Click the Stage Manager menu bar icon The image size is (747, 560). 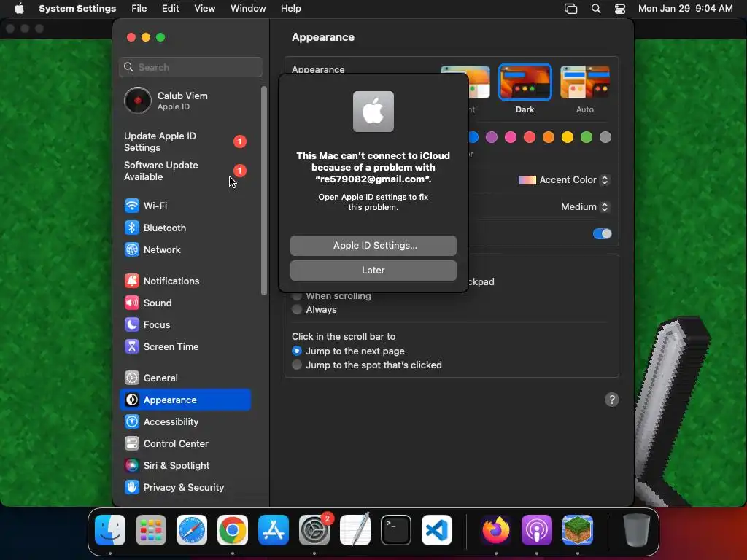point(570,9)
